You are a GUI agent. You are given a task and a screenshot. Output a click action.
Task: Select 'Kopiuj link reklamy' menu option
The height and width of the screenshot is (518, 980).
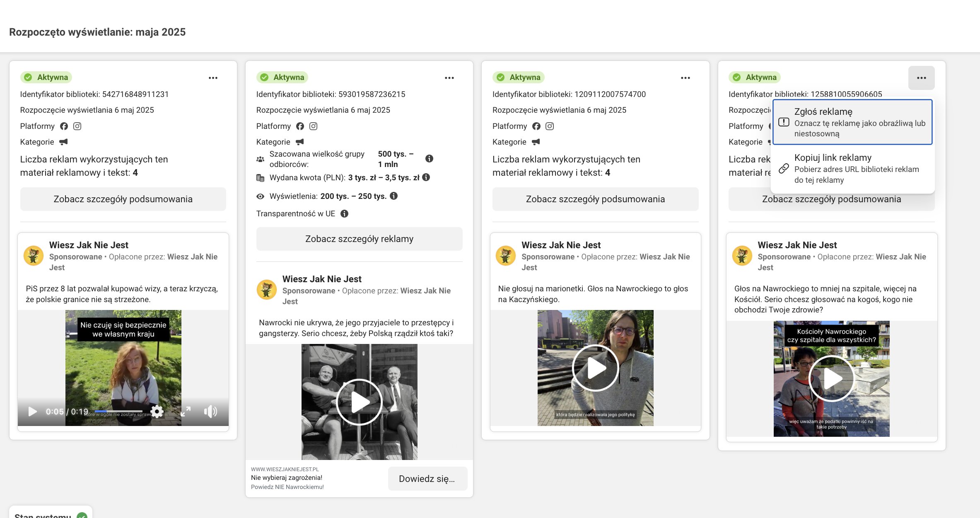(x=852, y=168)
